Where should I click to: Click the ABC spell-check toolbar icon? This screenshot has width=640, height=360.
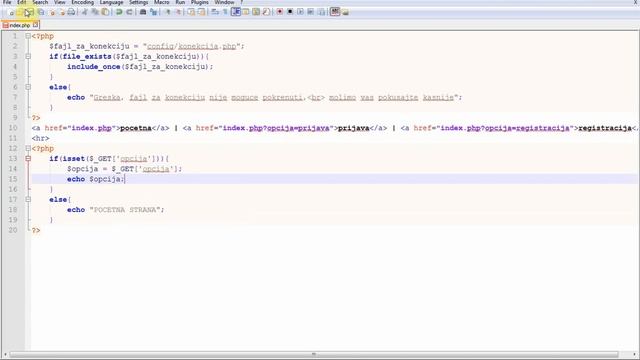point(335,12)
